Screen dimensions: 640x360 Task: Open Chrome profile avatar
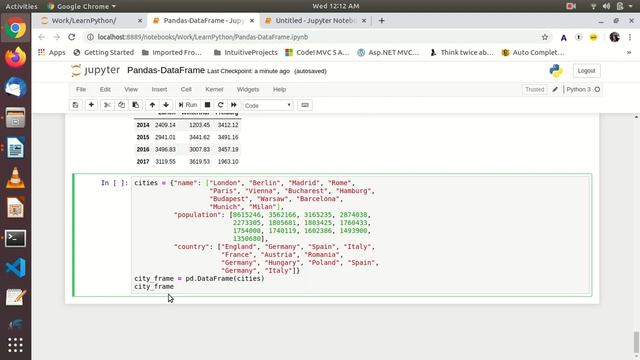pos(614,37)
